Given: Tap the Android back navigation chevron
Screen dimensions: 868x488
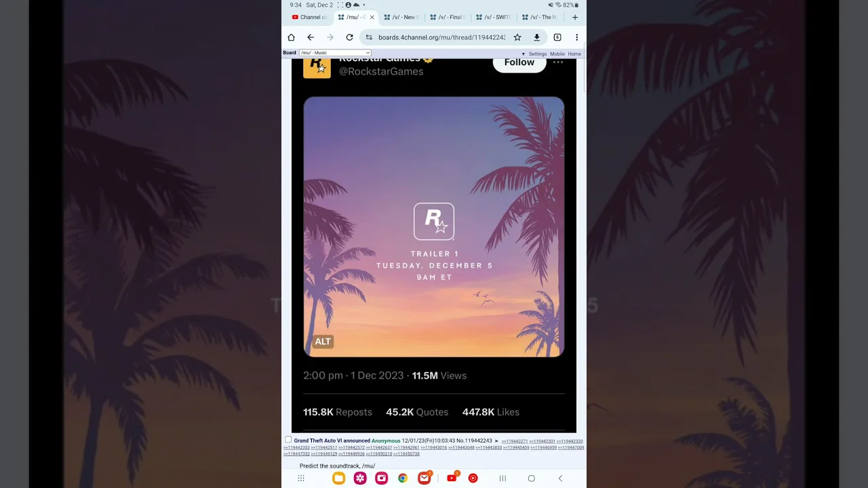Looking at the screenshot, I should [x=560, y=479].
